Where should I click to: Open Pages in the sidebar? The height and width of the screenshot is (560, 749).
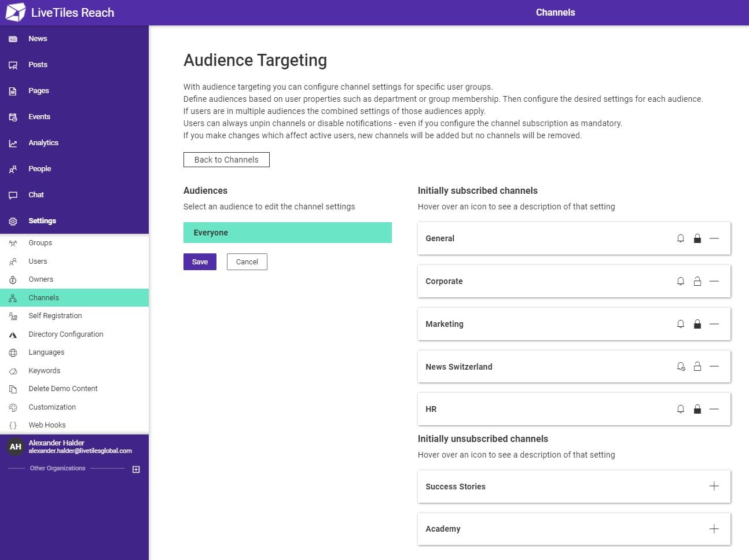(74, 91)
